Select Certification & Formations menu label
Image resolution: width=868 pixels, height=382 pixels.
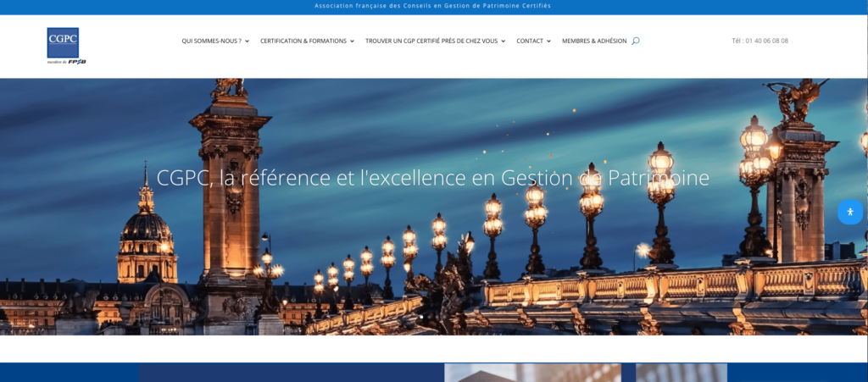(303, 41)
